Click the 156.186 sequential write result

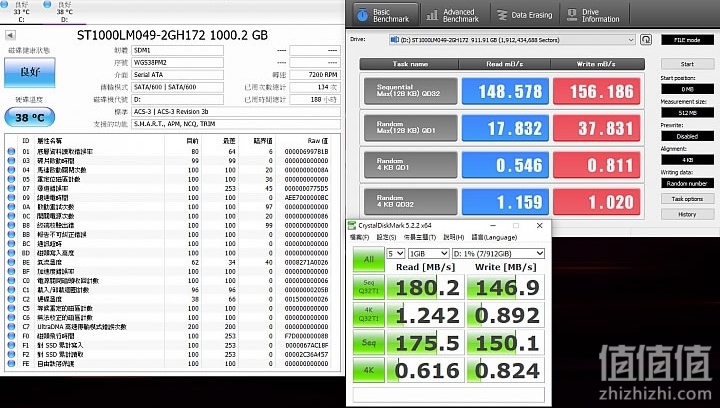click(x=596, y=91)
